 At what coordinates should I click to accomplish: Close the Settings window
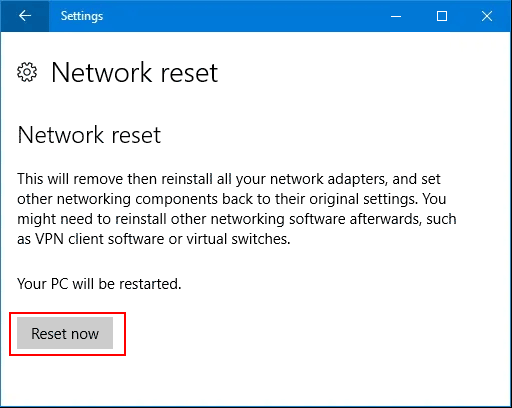tap(487, 16)
